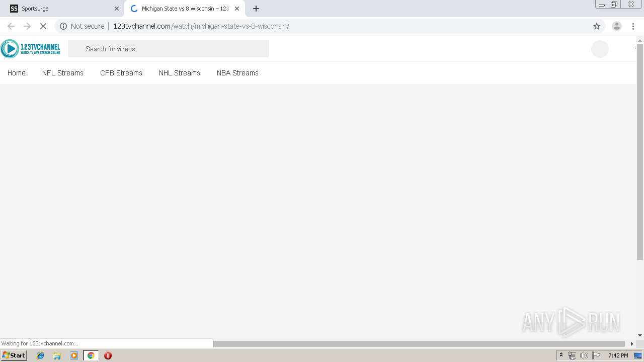View site info via Not secure icon

63,26
